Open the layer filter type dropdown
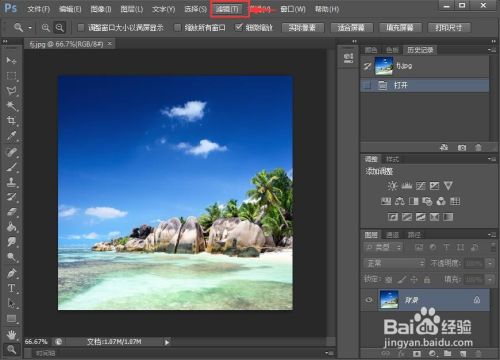Viewport: 500px width, 360px height. pos(383,247)
